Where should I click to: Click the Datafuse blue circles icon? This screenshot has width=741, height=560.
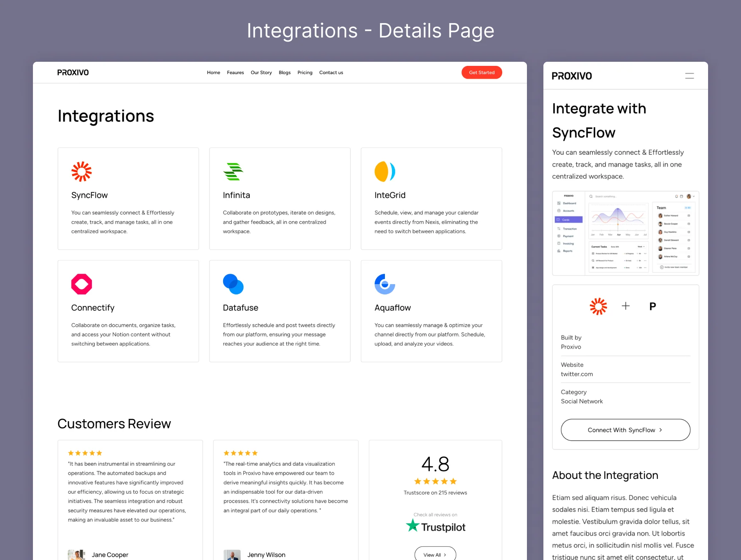[x=233, y=284]
